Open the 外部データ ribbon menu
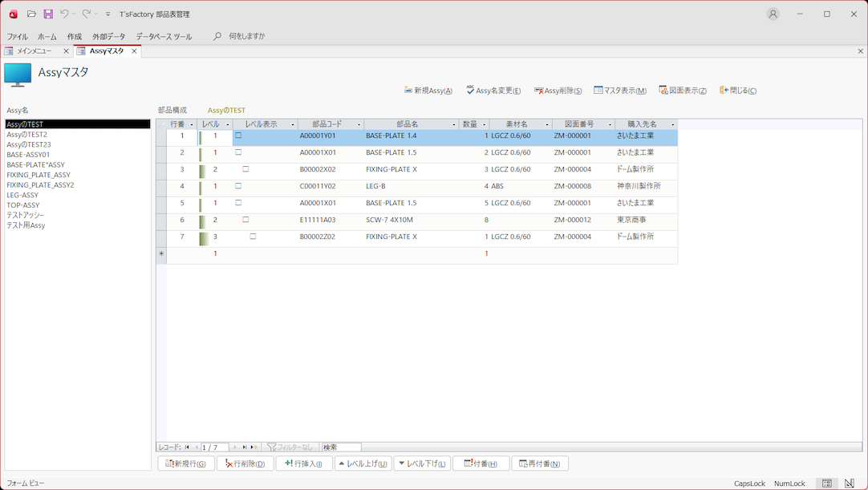The image size is (868, 490). tap(108, 37)
